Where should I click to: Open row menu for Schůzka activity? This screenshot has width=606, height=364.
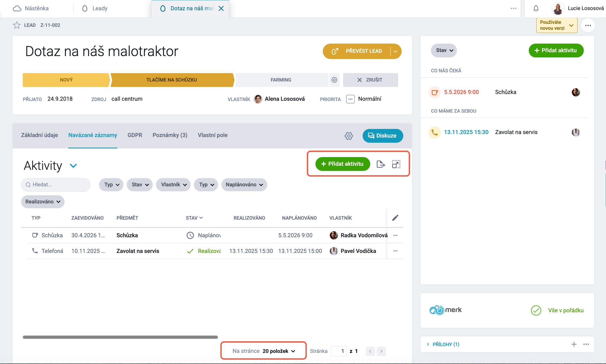coord(395,235)
